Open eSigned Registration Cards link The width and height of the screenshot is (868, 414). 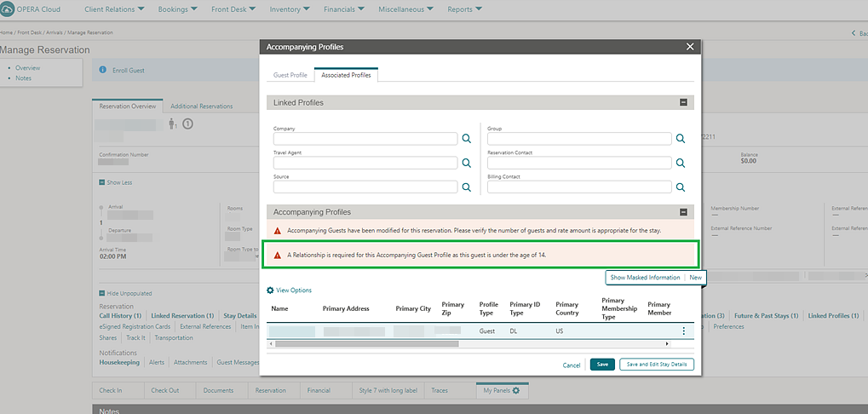click(135, 326)
